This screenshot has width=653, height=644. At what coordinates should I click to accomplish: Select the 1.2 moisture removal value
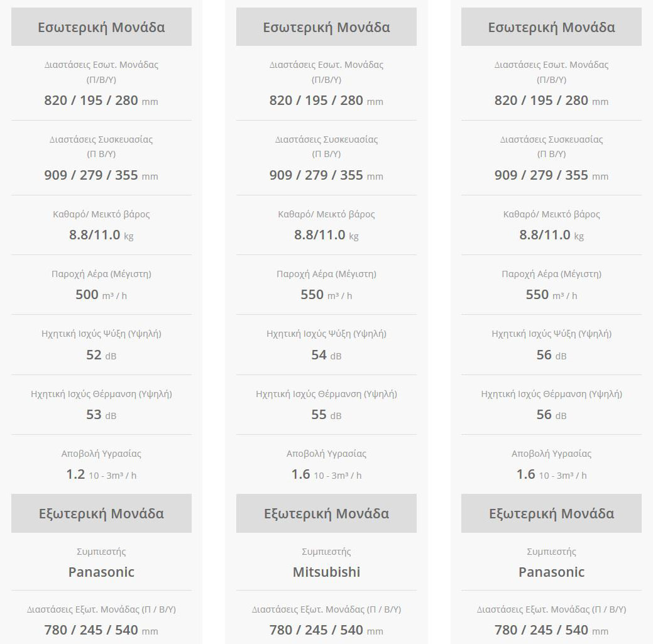point(76,474)
